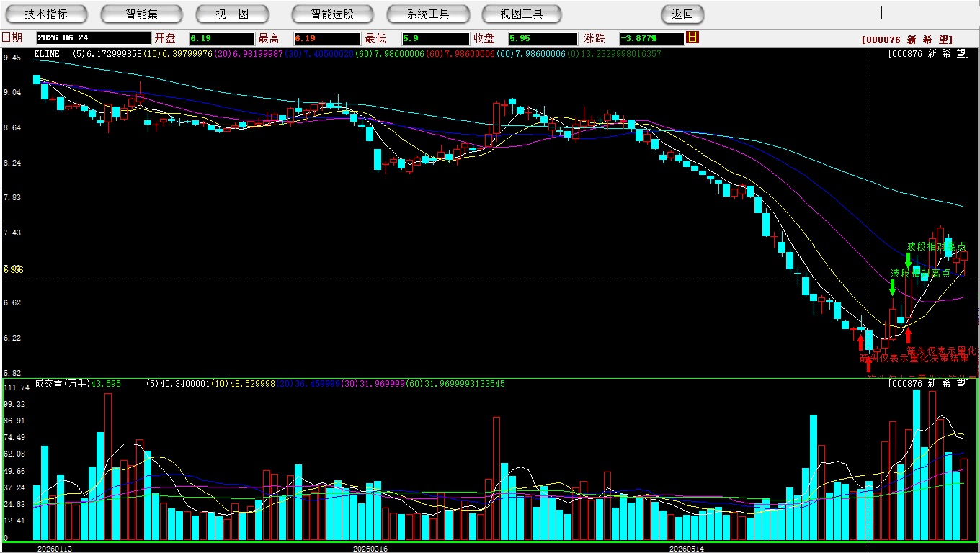Select the MA(20) value 6.98199987
Image resolution: width=980 pixels, height=553 pixels.
click(x=257, y=54)
